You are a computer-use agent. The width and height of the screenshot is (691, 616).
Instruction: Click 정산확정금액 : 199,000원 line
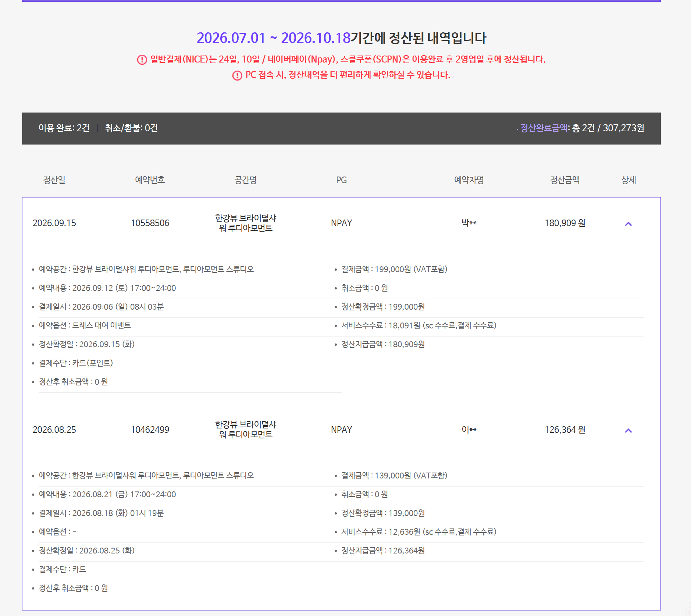(x=383, y=307)
